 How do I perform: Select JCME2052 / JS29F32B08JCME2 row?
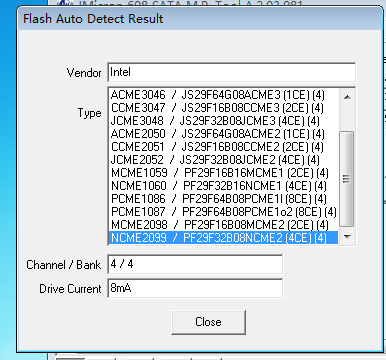pos(224,160)
